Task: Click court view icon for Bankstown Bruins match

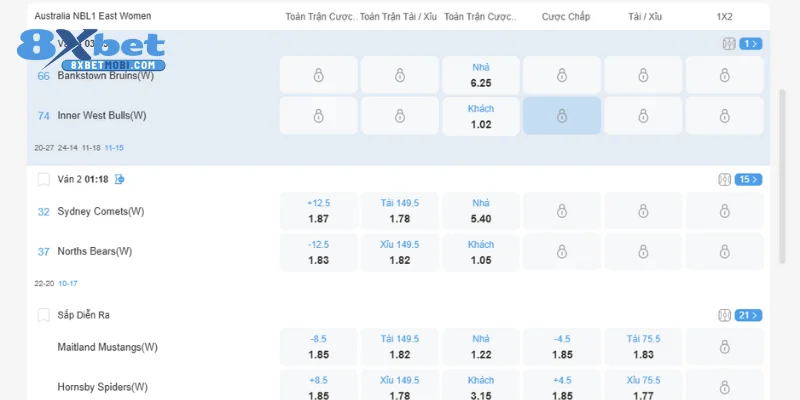Action: pyautogui.click(x=727, y=44)
